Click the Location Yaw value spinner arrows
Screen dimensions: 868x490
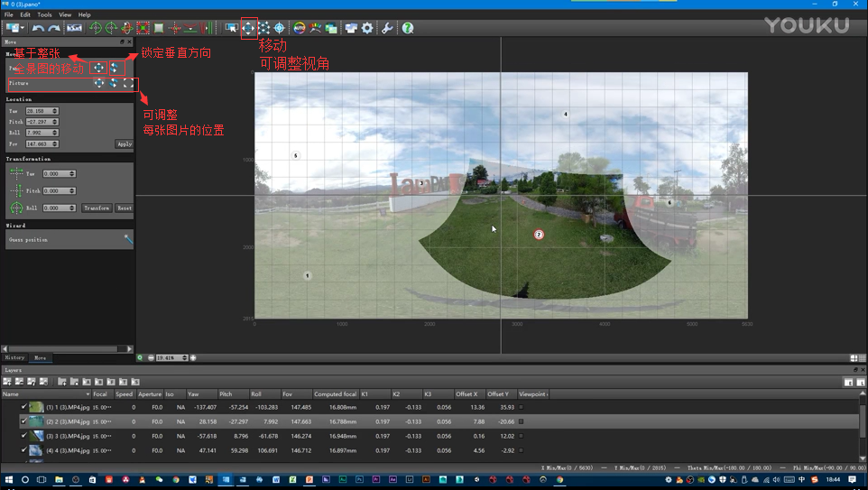(55, 111)
